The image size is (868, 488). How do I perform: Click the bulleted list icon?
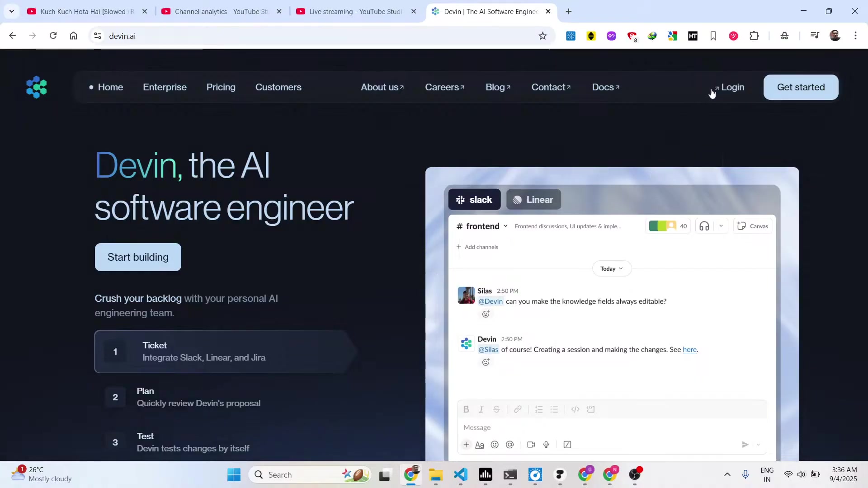554,409
